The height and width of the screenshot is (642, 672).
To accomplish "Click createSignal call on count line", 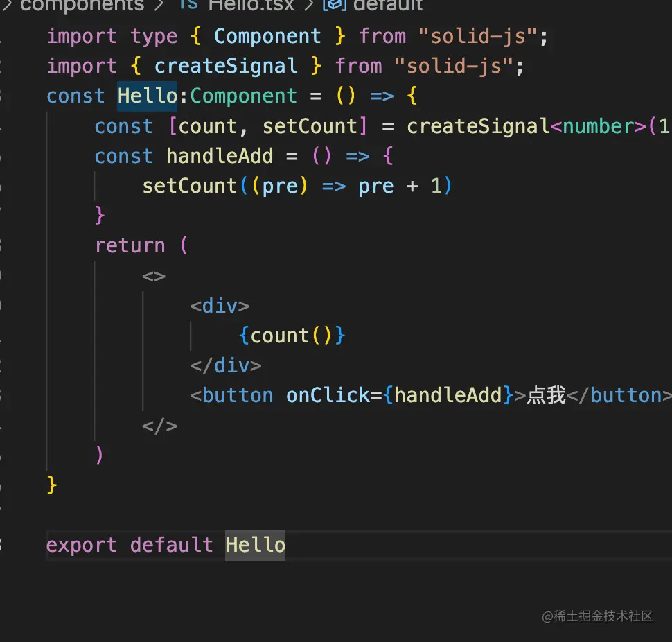I will point(478,126).
